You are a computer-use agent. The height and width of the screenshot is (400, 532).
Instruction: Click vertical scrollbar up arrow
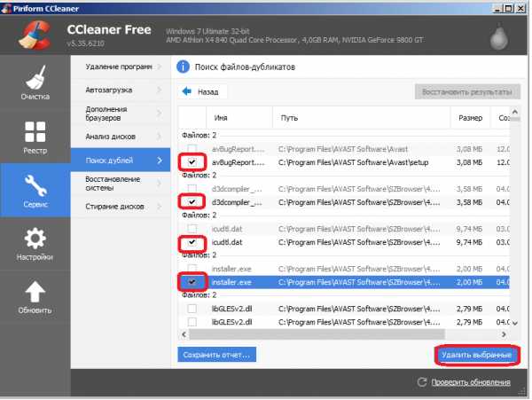(515, 112)
